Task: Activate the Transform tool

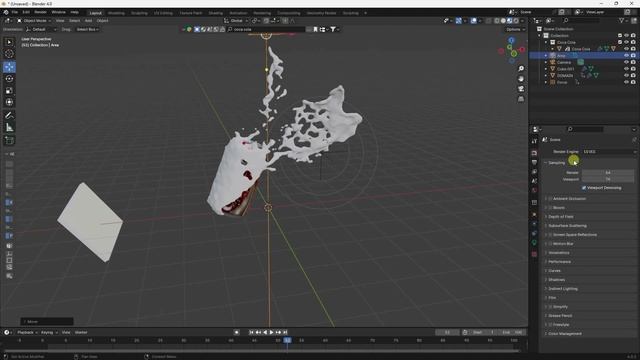Action: coord(9,102)
